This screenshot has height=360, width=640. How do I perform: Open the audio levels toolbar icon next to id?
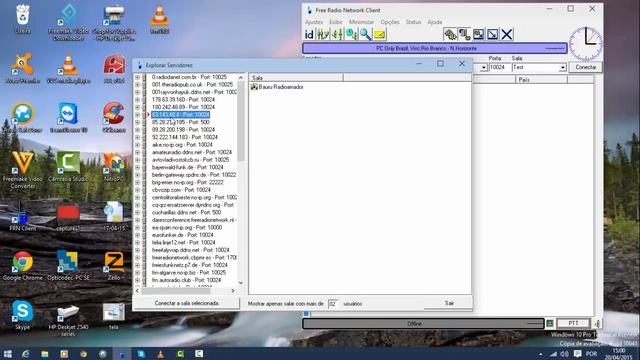[x=323, y=35]
